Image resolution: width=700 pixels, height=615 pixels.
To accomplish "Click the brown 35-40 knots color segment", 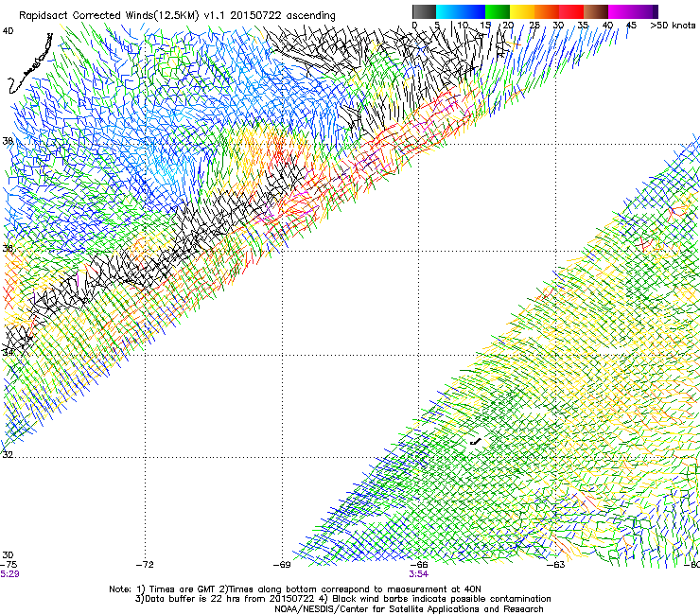I will point(596,11).
